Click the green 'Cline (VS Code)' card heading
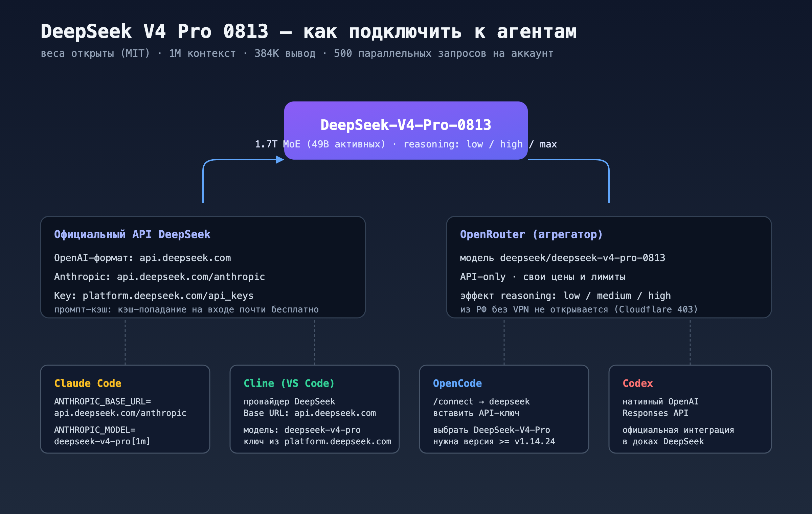Image resolution: width=812 pixels, height=514 pixels. [289, 383]
